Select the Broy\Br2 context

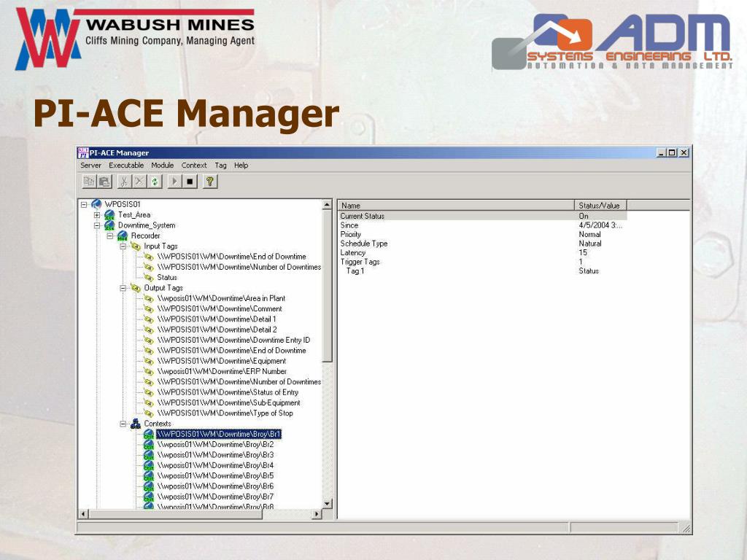tap(215, 444)
